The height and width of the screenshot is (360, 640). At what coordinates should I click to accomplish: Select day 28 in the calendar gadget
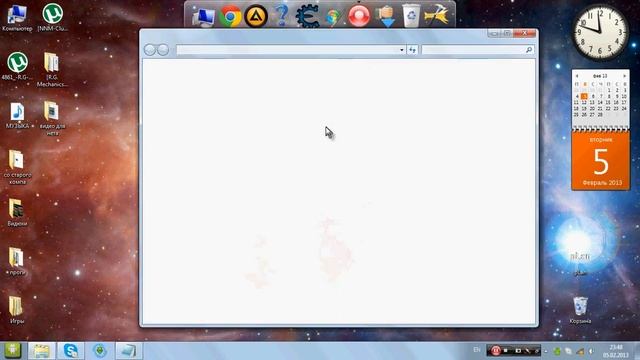[x=600, y=115]
